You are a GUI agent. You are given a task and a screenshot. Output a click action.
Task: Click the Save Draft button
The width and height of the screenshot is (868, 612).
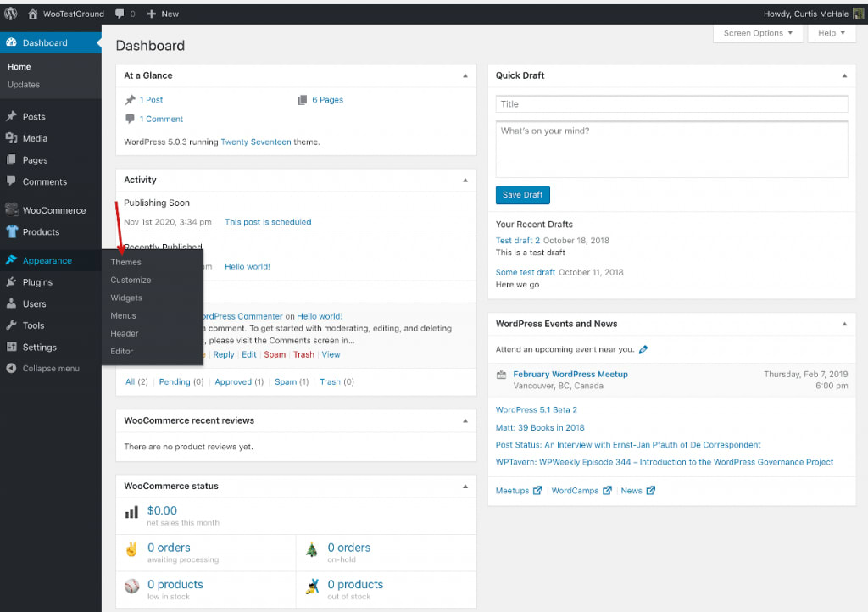[x=522, y=195]
